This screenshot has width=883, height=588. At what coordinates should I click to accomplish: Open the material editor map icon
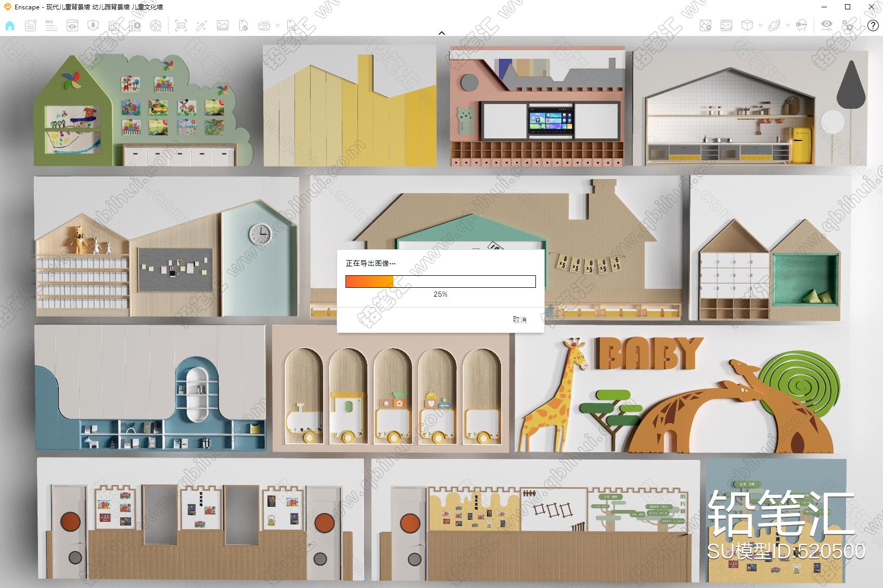click(114, 25)
